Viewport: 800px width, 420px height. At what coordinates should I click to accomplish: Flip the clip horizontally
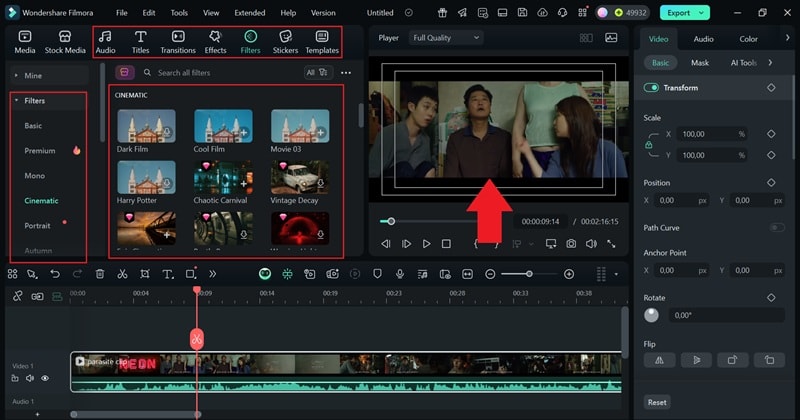[659, 360]
